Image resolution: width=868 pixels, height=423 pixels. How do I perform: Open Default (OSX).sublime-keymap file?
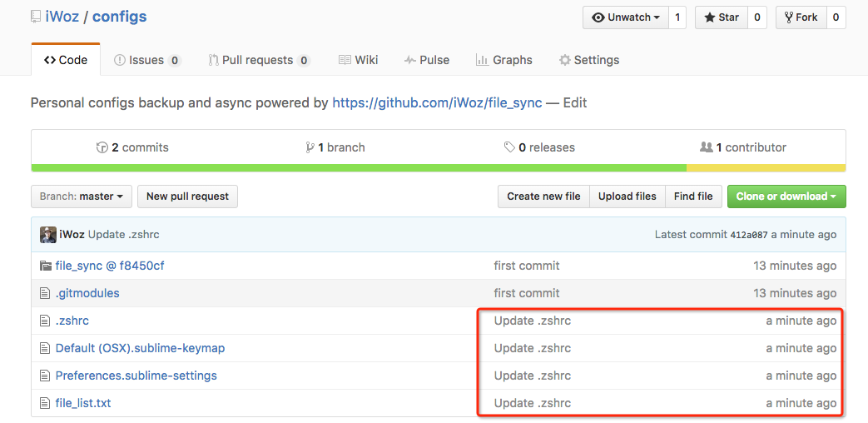tap(140, 348)
